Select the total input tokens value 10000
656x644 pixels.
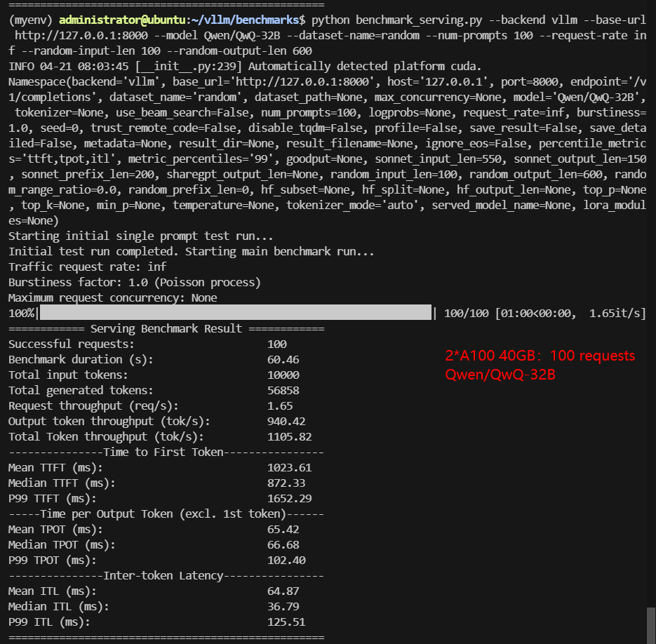283,375
